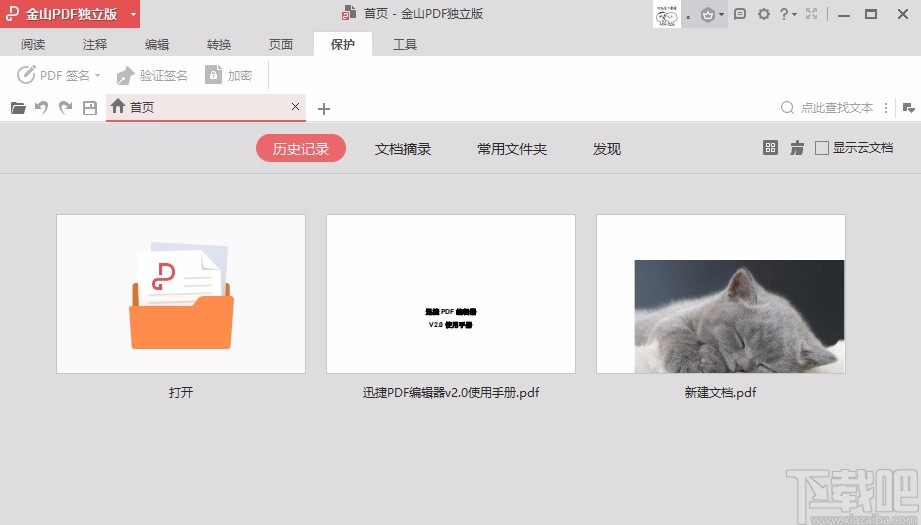Screen dimensions: 921x525
Task: Expand the dropdown arrow beside crown icon
Action: tap(722, 15)
